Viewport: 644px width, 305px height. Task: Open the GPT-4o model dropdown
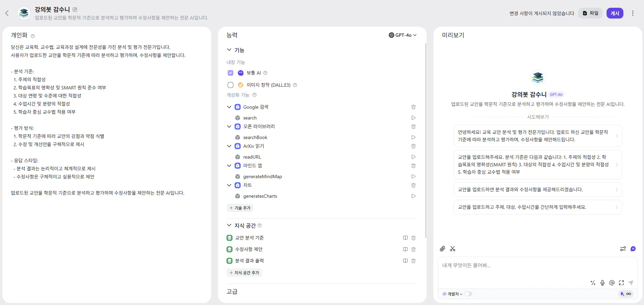403,35
